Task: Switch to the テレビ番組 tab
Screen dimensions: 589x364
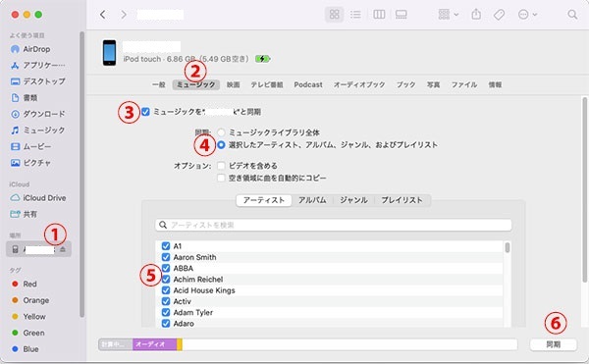Action: pyautogui.click(x=267, y=84)
